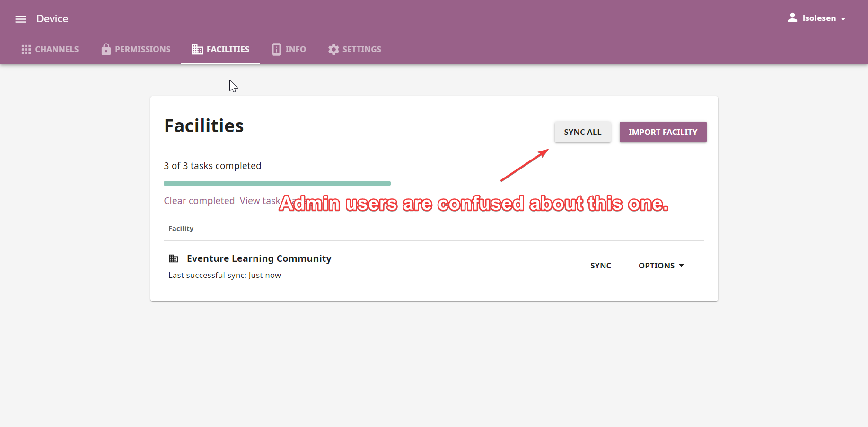This screenshot has width=868, height=427.
Task: Click SYNC for Eventure Learning Community
Action: (x=600, y=266)
